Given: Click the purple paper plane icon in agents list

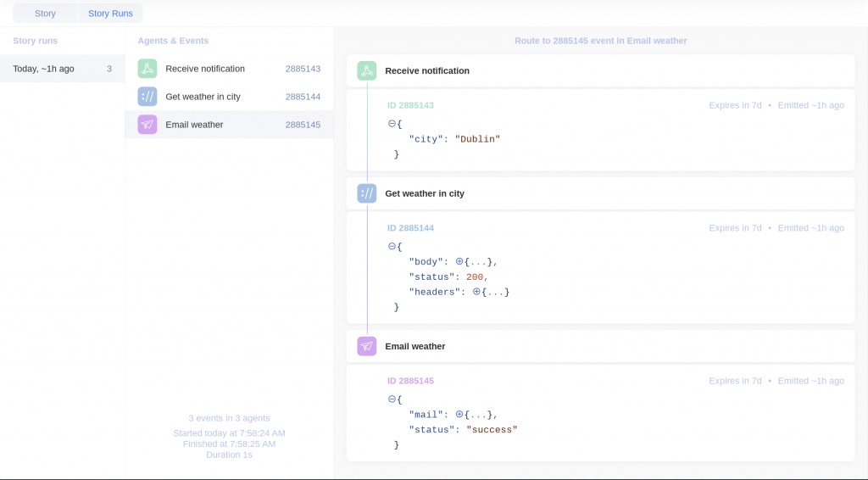Looking at the screenshot, I should click(x=147, y=125).
